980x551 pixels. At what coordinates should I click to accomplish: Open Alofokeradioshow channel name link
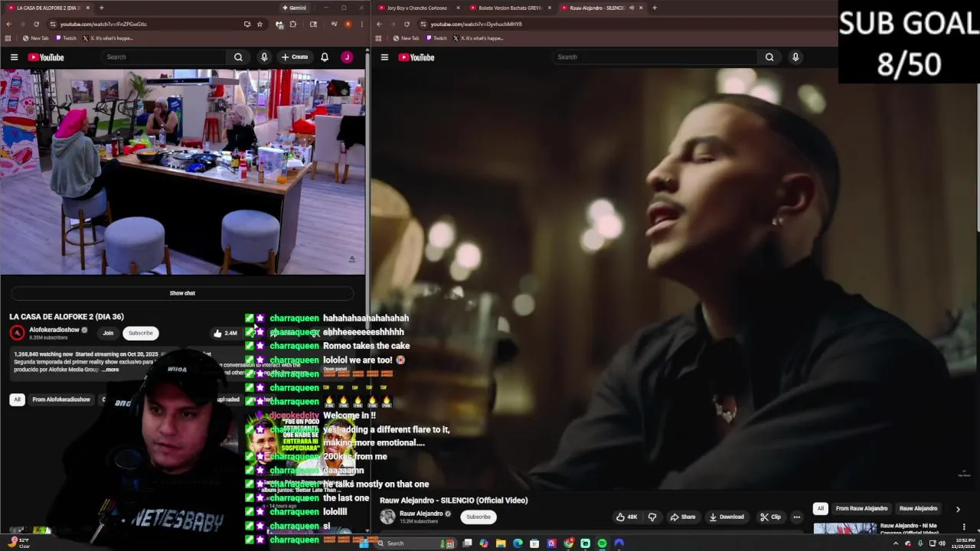point(54,330)
